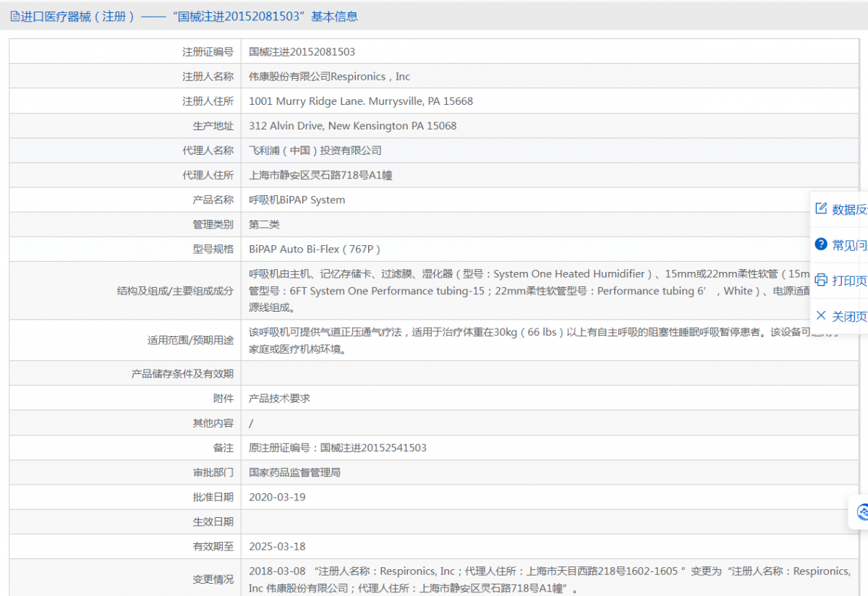Click the 关闭页 close page button
This screenshot has height=596, width=868.
(x=840, y=316)
